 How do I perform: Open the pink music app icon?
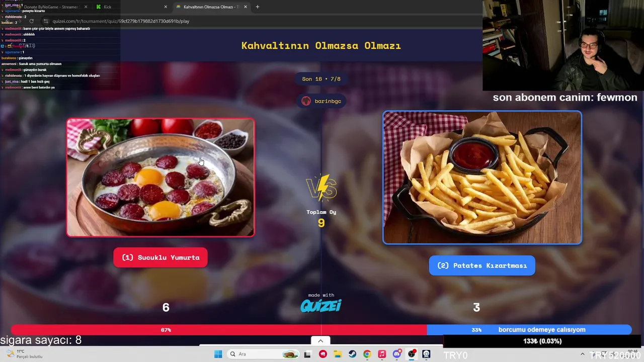pos(382,354)
